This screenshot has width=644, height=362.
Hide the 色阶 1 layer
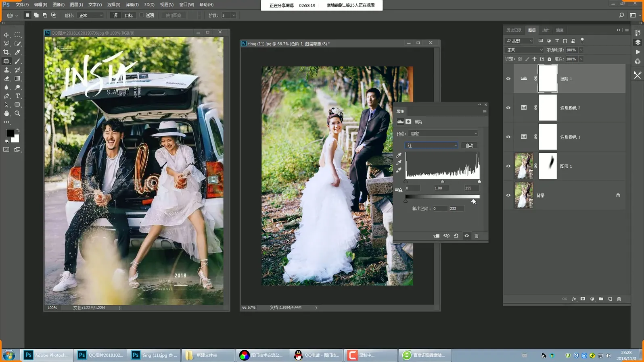tap(508, 79)
